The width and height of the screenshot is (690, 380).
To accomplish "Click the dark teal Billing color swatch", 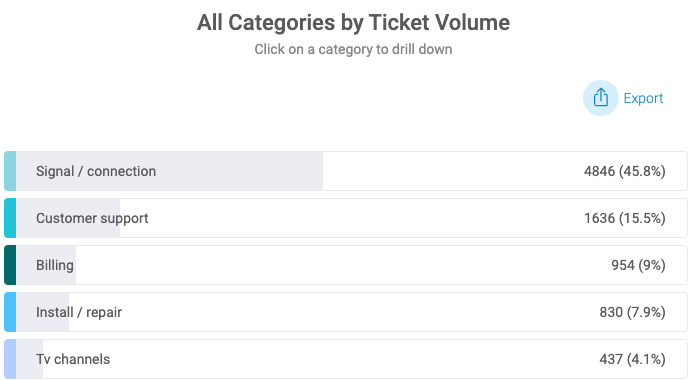I will coord(10,265).
